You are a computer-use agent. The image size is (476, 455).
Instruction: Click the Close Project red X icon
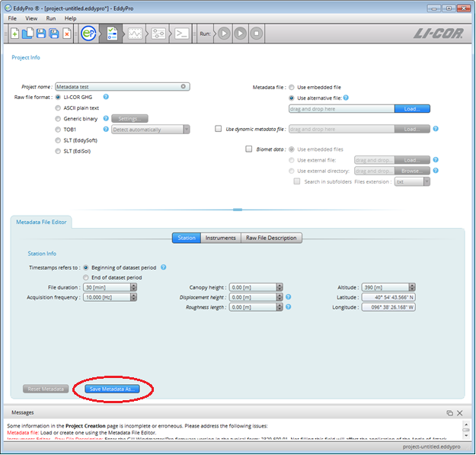[67, 34]
